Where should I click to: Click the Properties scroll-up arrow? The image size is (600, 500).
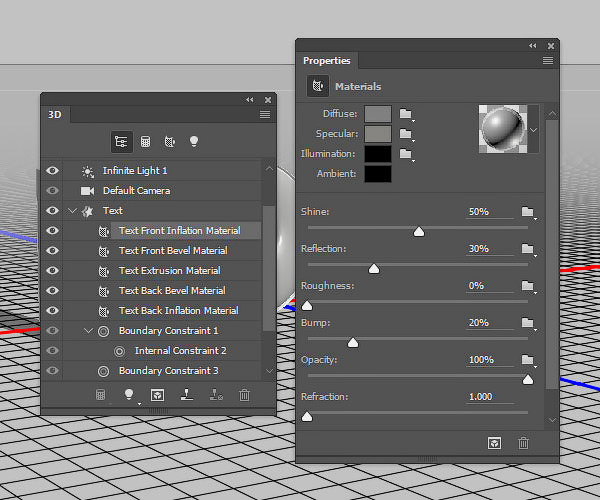tap(552, 114)
